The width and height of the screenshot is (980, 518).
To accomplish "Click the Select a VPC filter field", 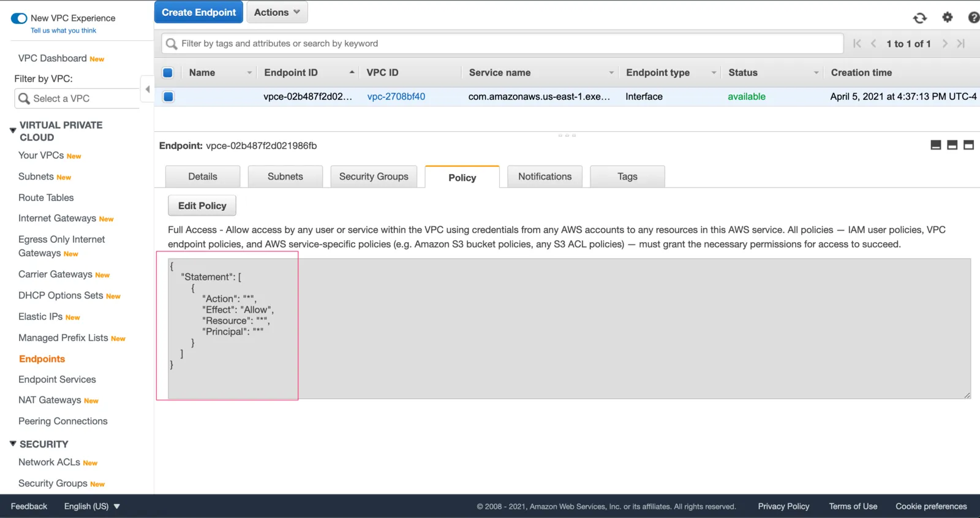I will (77, 99).
